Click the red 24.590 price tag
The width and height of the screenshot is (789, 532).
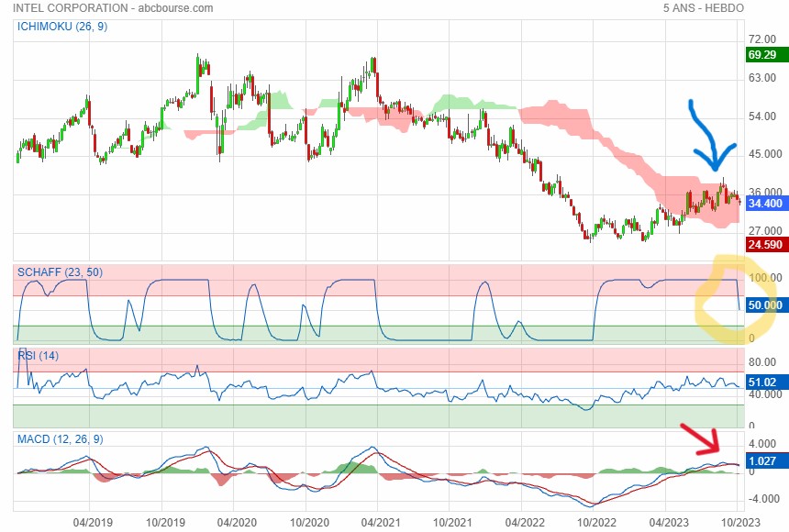tap(765, 245)
